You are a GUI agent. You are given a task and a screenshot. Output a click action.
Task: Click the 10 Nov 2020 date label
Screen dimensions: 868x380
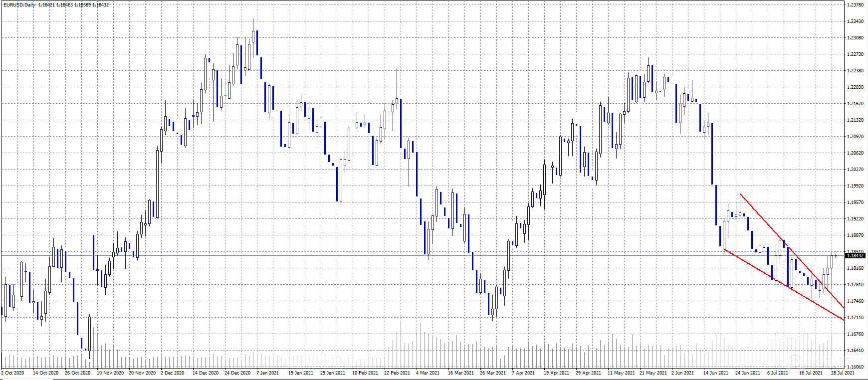point(110,373)
